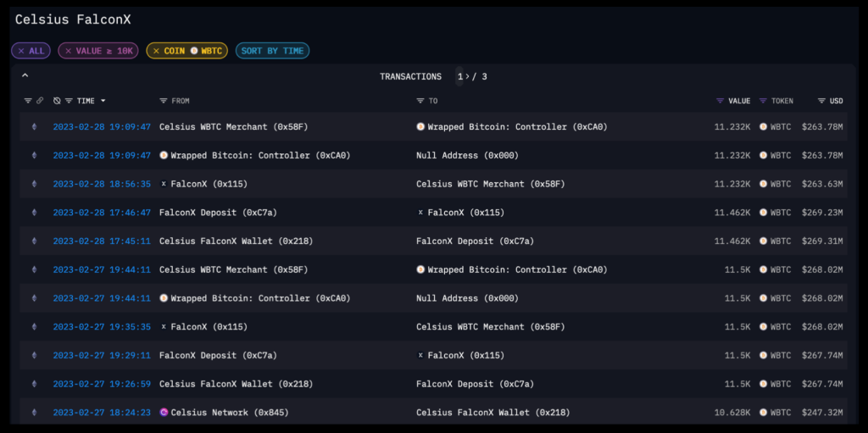The width and height of the screenshot is (868, 433).
Task: Open transaction timestamp 2023-02-27 19:29:11
Action: (x=102, y=356)
